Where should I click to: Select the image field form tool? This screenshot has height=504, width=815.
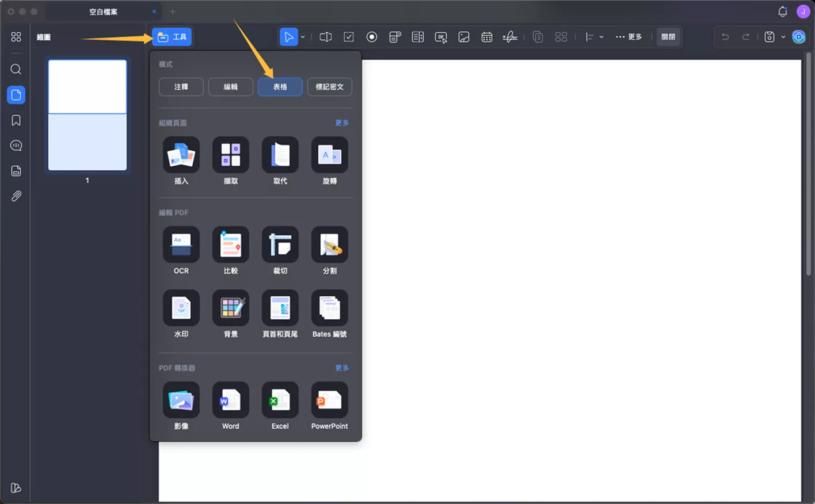pyautogui.click(x=464, y=37)
